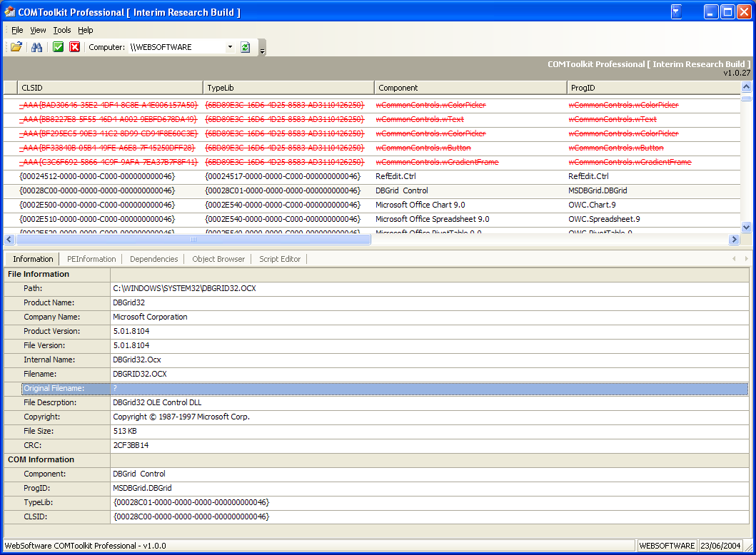756x555 pixels.
Task: Sort by the TypeLib column header
Action: (288, 88)
